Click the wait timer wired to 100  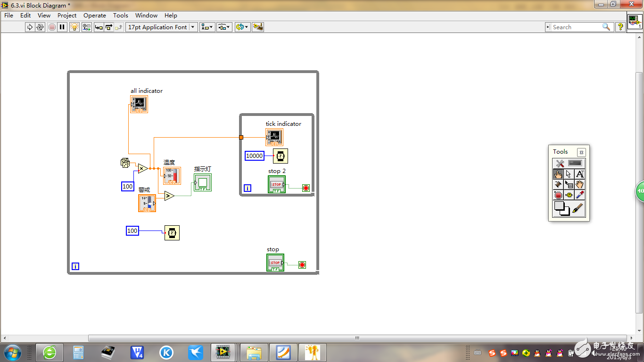coord(172,233)
